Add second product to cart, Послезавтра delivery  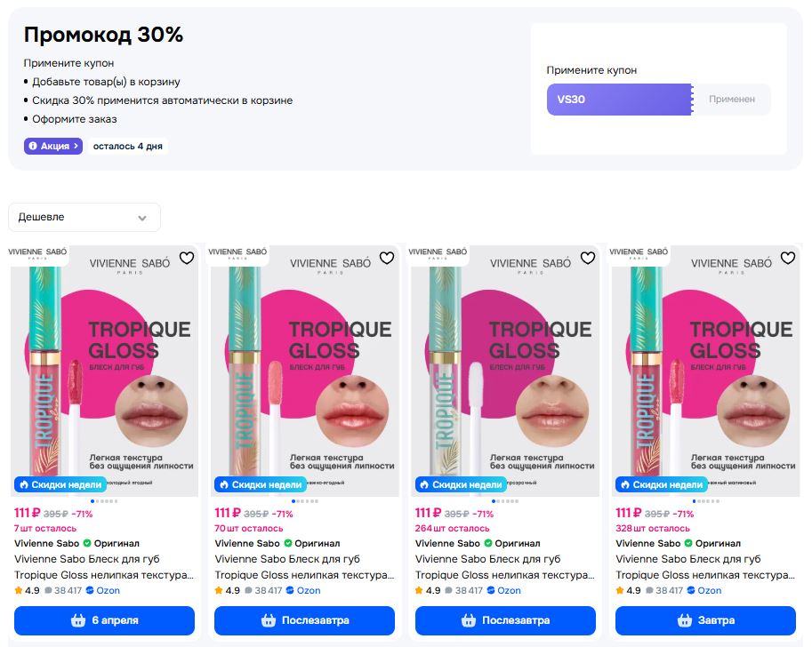tap(305, 620)
